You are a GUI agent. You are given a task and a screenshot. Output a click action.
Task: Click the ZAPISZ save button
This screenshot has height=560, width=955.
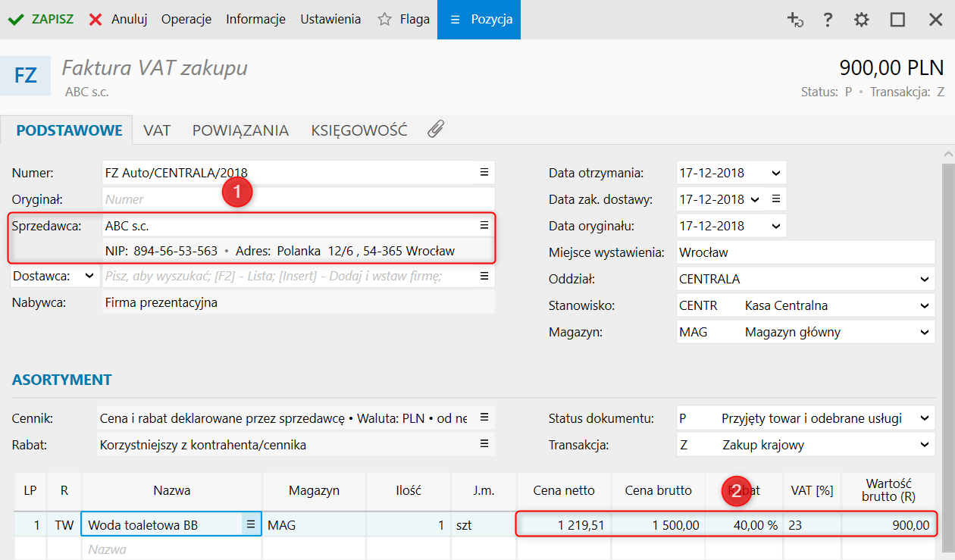[42, 20]
